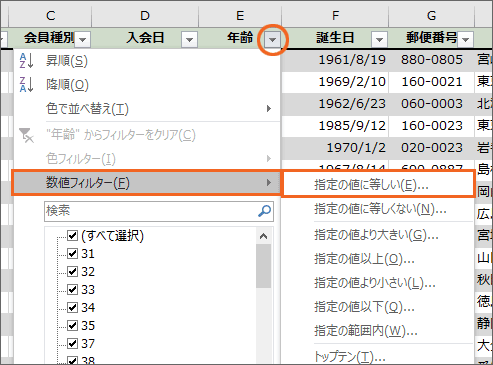This screenshot has width=493, height=365.
Task: Uncheck the 31 value checkbox
Action: pos(72,253)
